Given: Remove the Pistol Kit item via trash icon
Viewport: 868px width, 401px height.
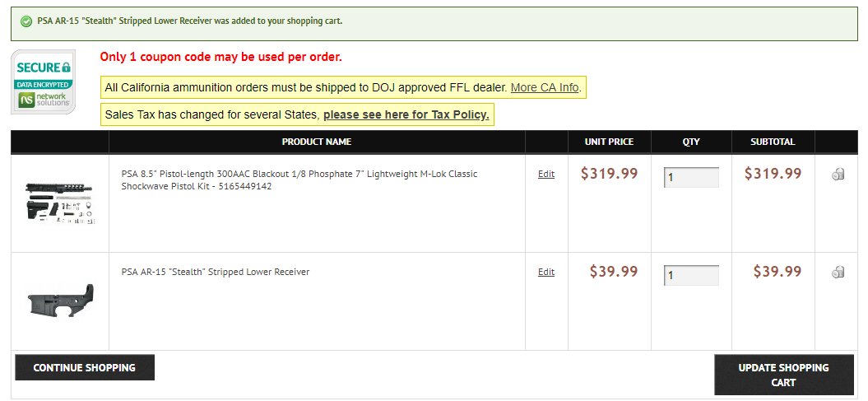Looking at the screenshot, I should [x=838, y=175].
